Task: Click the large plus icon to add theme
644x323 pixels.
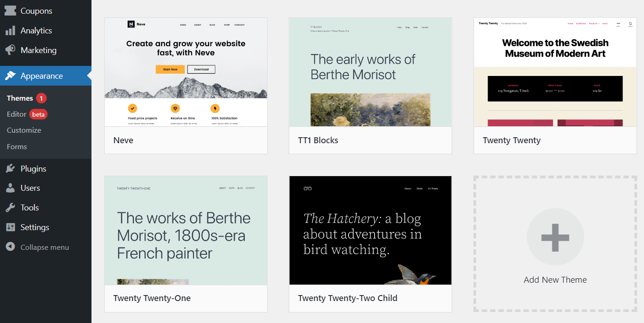Action: click(x=555, y=237)
